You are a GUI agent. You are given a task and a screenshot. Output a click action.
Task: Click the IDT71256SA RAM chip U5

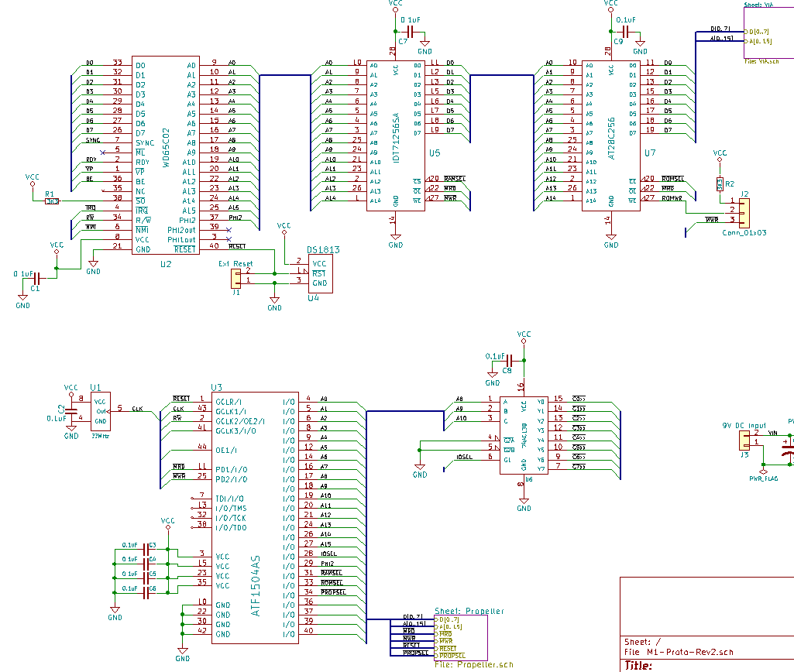tap(396, 135)
